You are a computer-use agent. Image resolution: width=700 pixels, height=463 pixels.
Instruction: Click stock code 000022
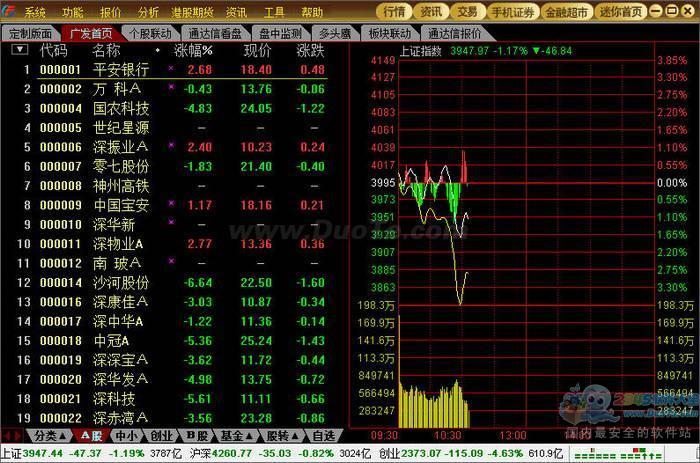click(x=61, y=418)
